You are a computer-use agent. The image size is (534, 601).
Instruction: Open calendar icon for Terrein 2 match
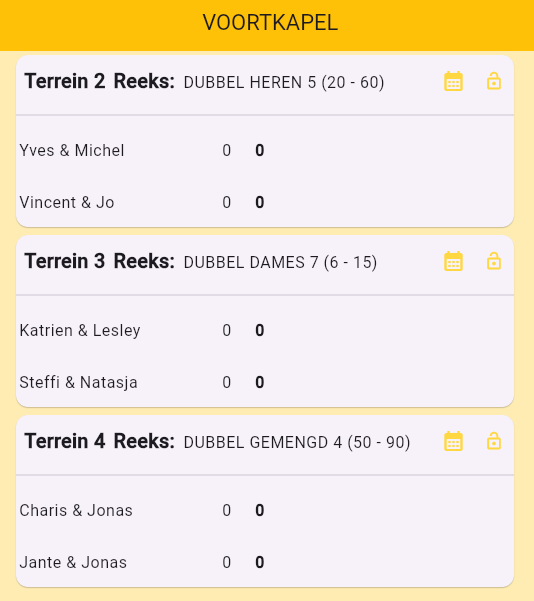(x=453, y=81)
